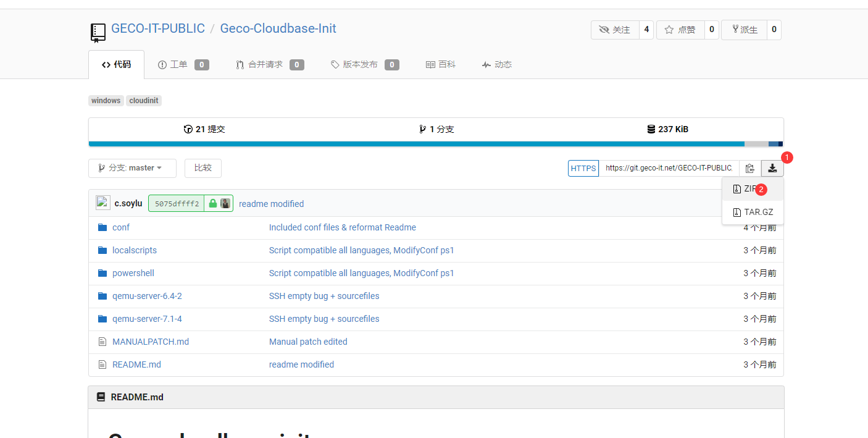The height and width of the screenshot is (438, 868).
Task: Star the repository with 点赞 button
Action: click(x=680, y=30)
